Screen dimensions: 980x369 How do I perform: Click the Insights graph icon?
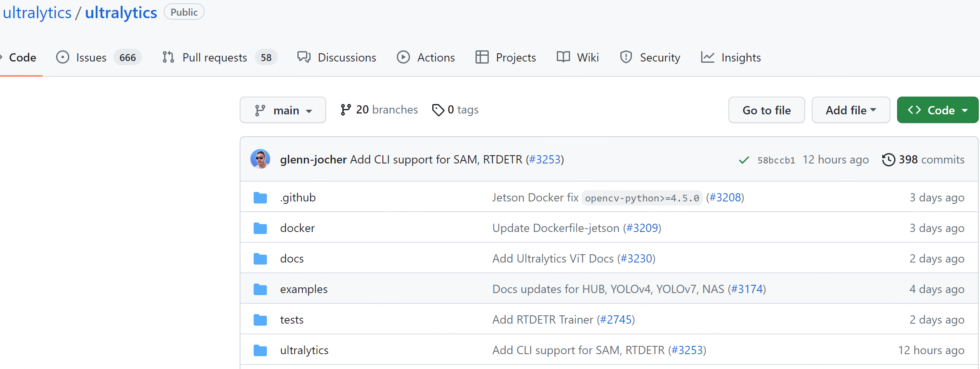click(708, 57)
